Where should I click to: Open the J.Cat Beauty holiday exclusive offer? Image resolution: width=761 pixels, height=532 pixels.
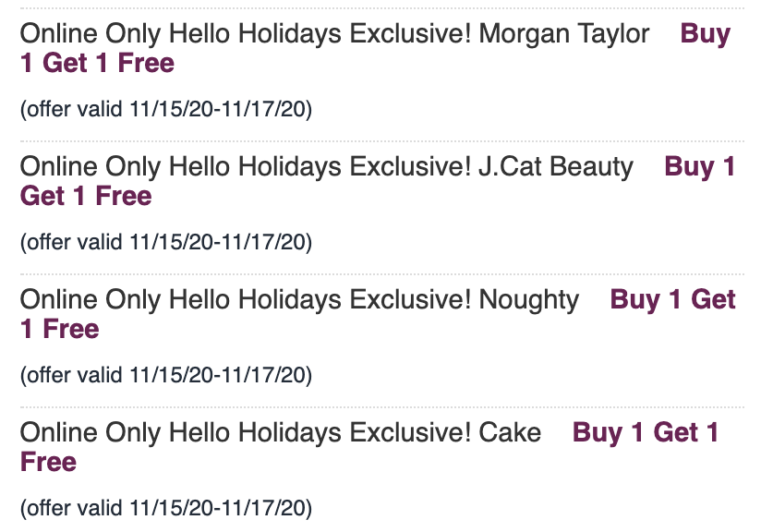(327, 166)
